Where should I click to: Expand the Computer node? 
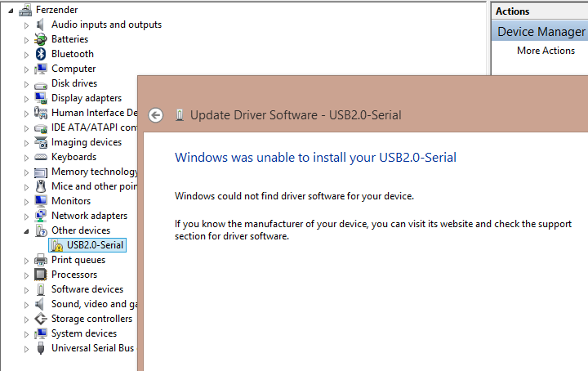point(26,69)
